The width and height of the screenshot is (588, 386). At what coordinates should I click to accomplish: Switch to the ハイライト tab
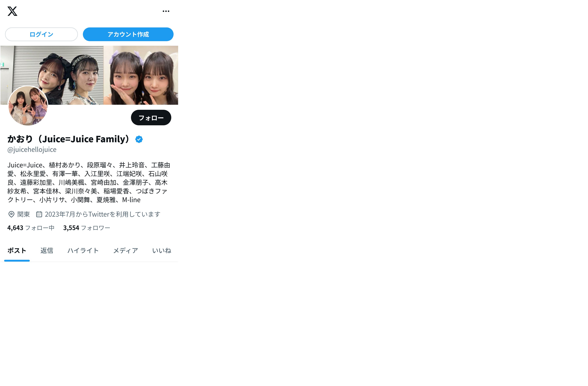[83, 251]
